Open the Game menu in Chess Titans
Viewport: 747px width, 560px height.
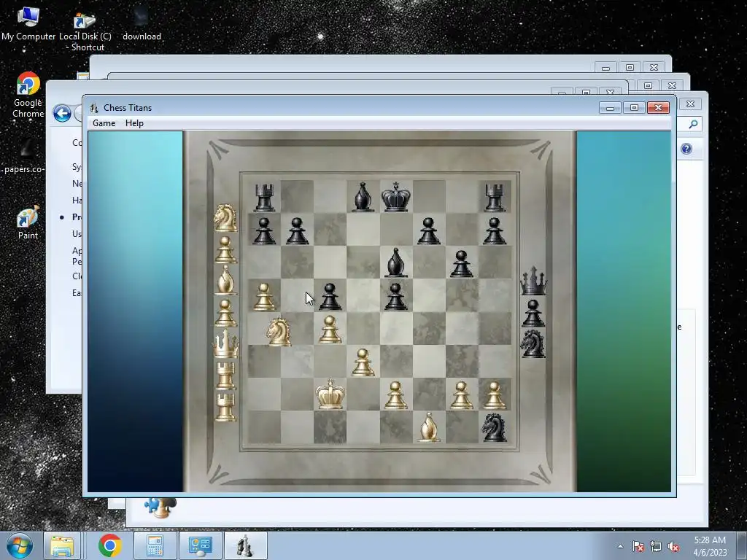tap(104, 122)
